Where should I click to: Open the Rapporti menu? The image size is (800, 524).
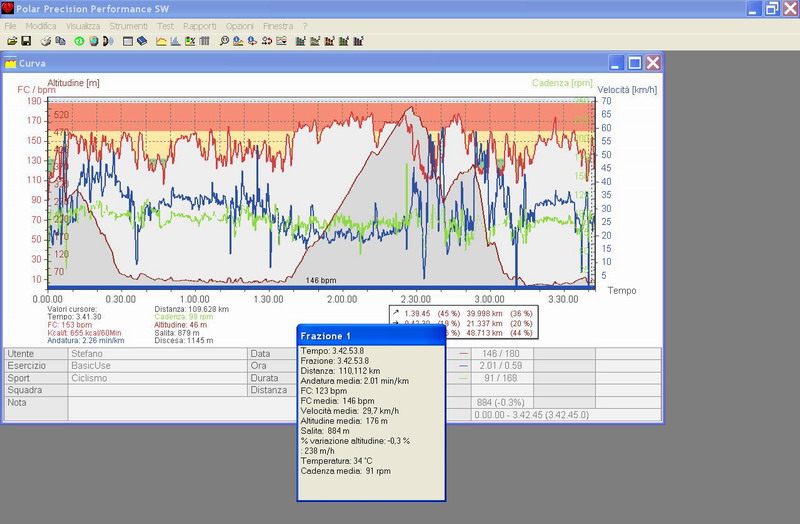click(x=199, y=24)
